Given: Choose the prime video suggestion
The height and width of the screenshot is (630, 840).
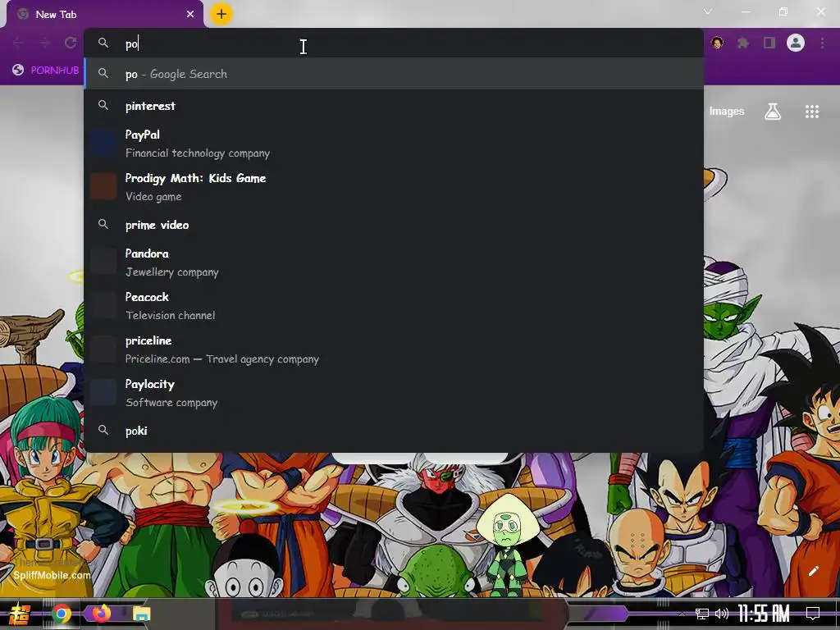Looking at the screenshot, I should coord(394,225).
